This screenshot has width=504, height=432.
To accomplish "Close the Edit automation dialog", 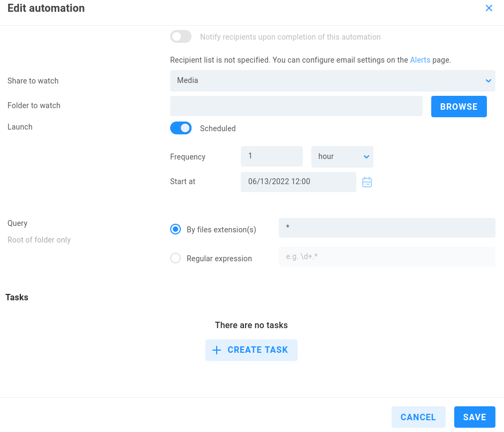I will 489,8.
